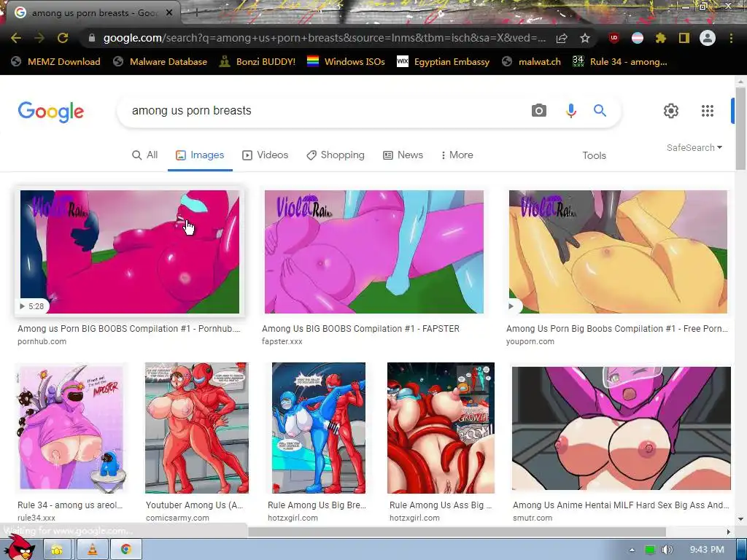This screenshot has width=747, height=560.
Task: Bookmark this page with the star icon
Action: coord(585,38)
